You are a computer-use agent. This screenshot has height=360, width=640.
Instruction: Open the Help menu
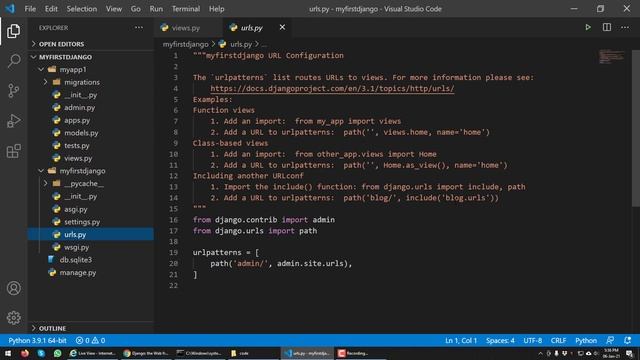[217, 9]
